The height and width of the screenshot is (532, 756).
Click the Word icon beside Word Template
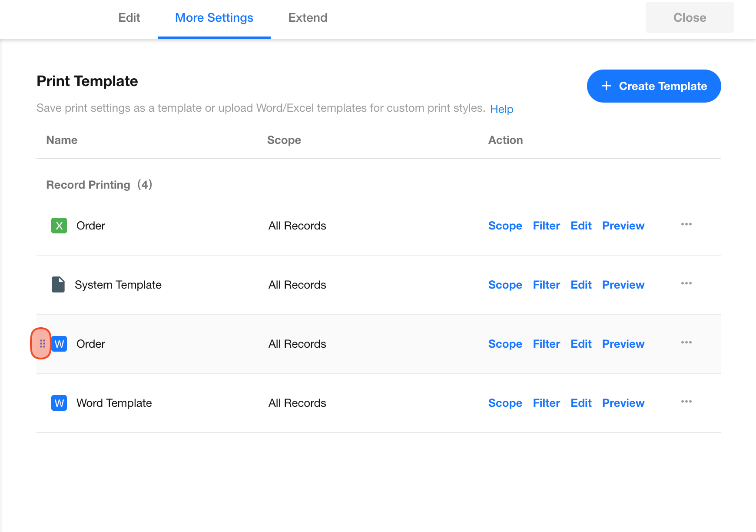coord(59,403)
